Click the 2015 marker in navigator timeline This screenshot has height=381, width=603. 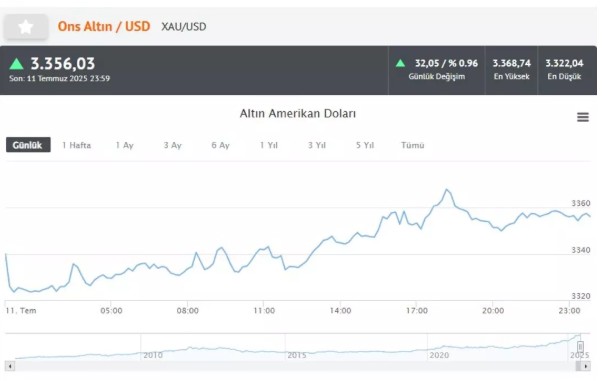coord(297,355)
